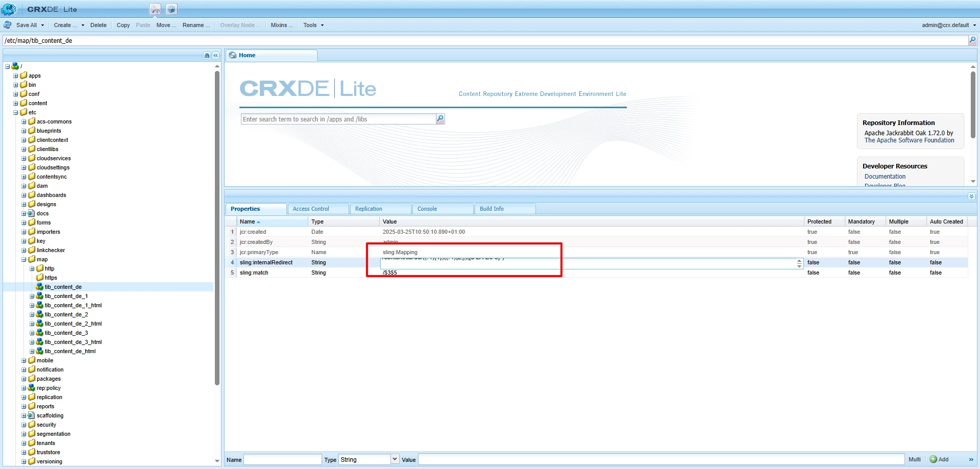
Task: Open the Save All dropdown arrow
Action: (42, 25)
